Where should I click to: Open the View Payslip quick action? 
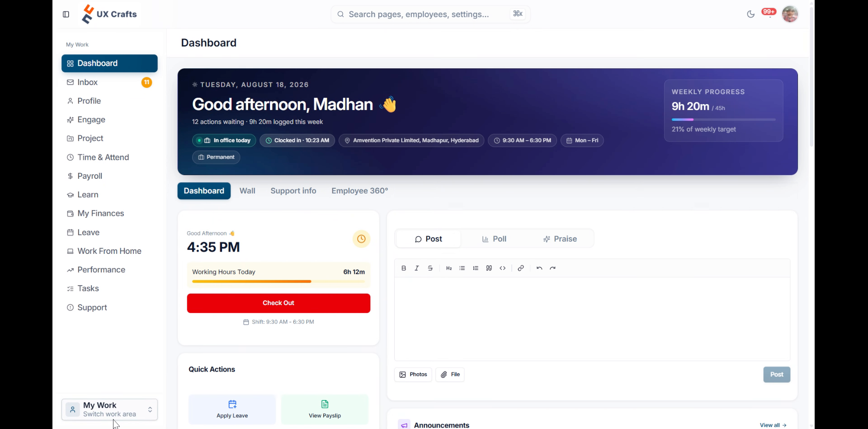pyautogui.click(x=325, y=410)
